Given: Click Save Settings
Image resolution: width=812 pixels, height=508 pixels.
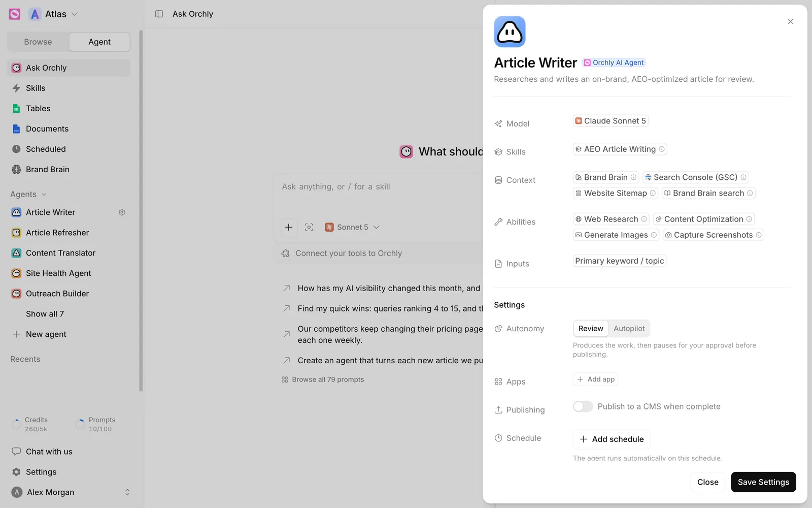Looking at the screenshot, I should (763, 482).
